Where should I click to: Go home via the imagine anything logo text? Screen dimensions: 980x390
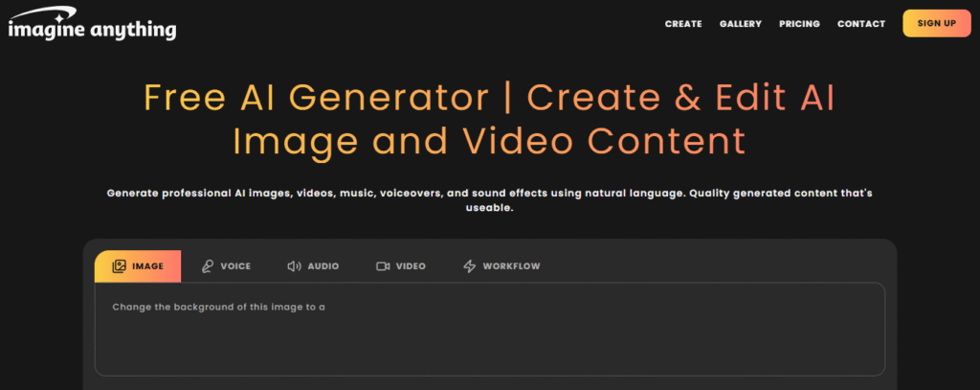[x=92, y=31]
